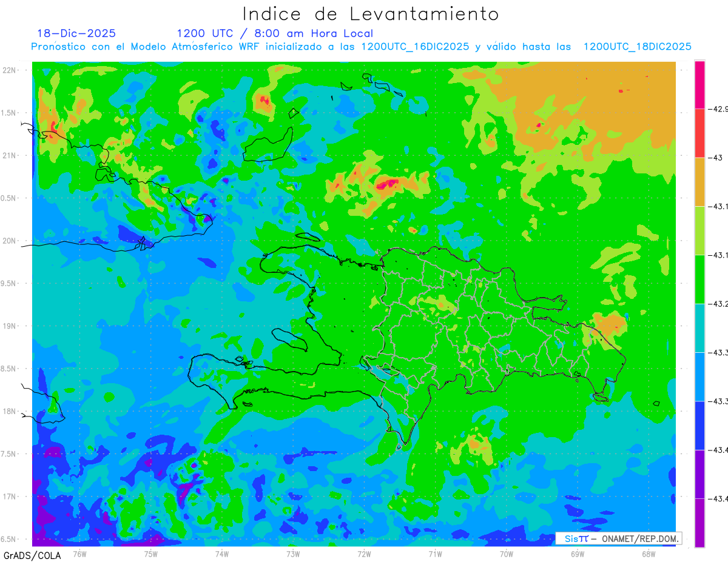Click the '69W' longitude label
Image resolution: width=728 pixels, height=562 pixels.
click(577, 554)
